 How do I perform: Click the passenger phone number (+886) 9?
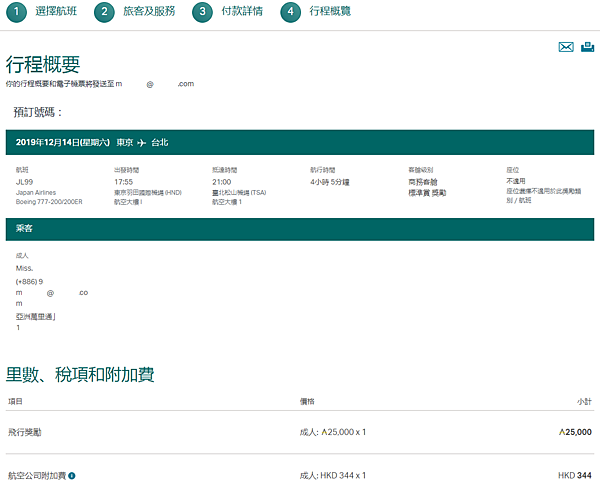point(29,282)
